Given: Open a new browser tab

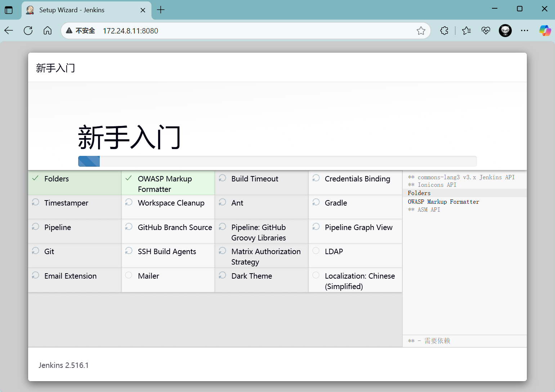Looking at the screenshot, I should pyautogui.click(x=161, y=10).
